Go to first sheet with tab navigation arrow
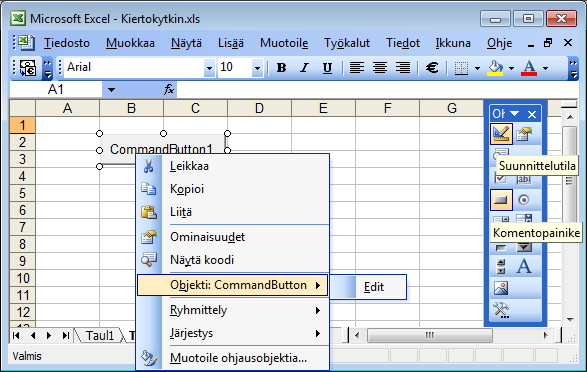Image resolution: width=587 pixels, height=372 pixels. [16, 335]
